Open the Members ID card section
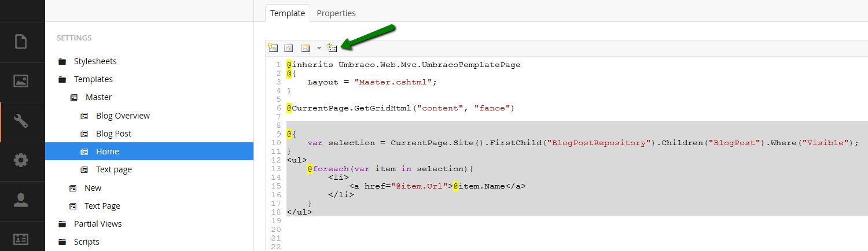This screenshot has width=868, height=251. tap(21, 238)
